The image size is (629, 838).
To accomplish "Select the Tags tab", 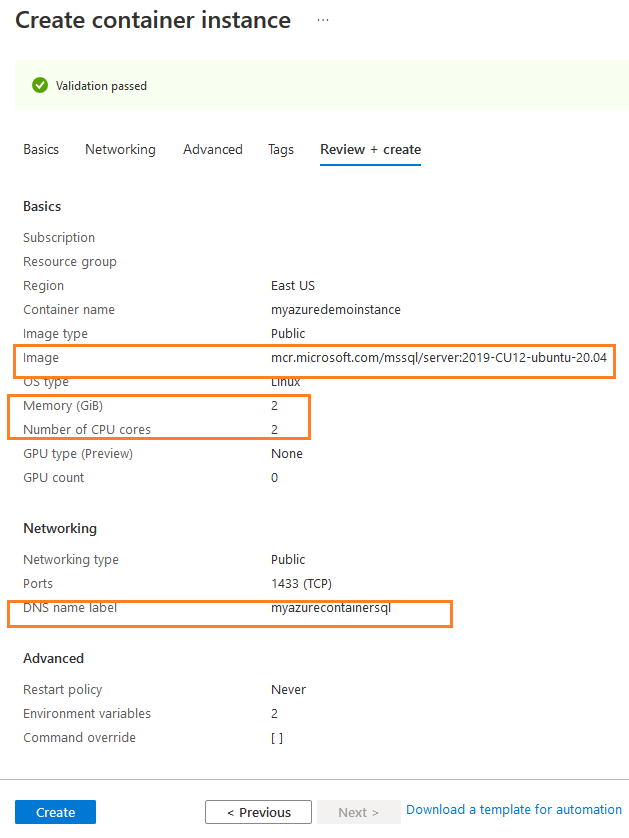I will (281, 149).
